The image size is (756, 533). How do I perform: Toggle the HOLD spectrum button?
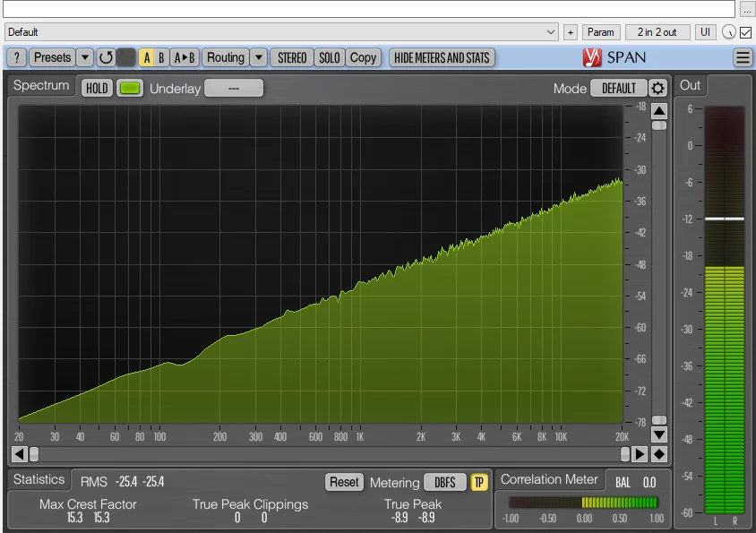(97, 88)
